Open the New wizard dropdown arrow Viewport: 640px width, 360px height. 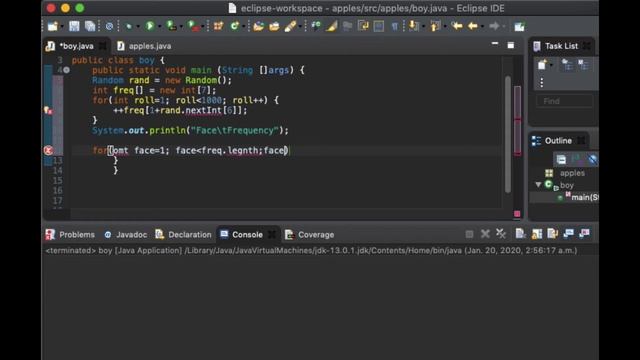pyautogui.click(x=62, y=27)
